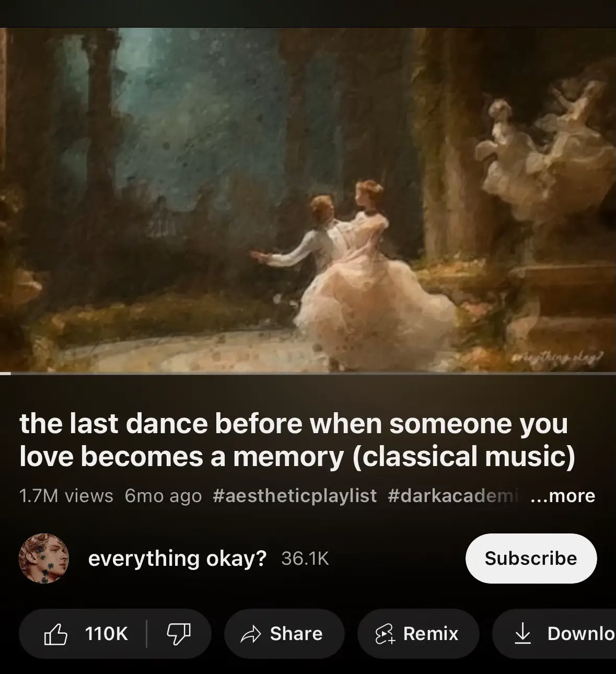
Task: Select the Share label text
Action: click(296, 634)
